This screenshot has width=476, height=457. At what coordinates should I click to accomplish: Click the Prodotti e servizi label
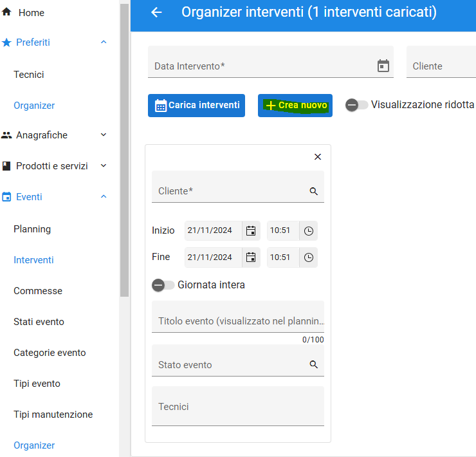(52, 166)
